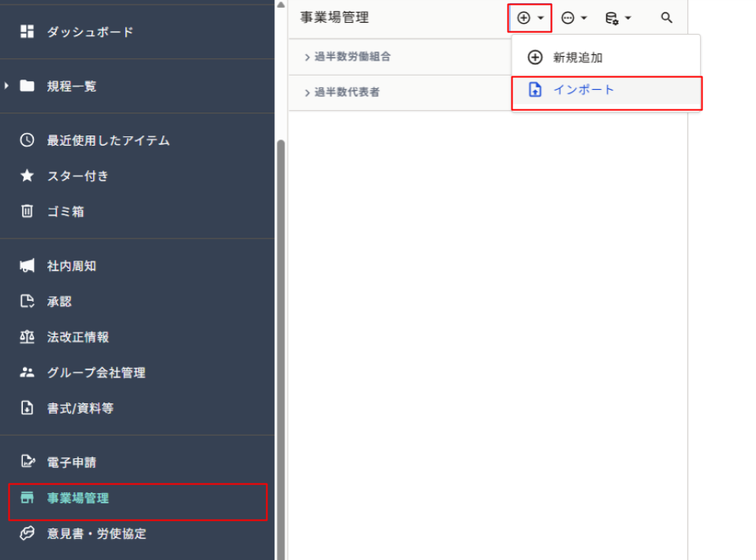Viewport: 756px width, 560px height.
Task: Open the add menu dropdown arrow
Action: coord(541,18)
